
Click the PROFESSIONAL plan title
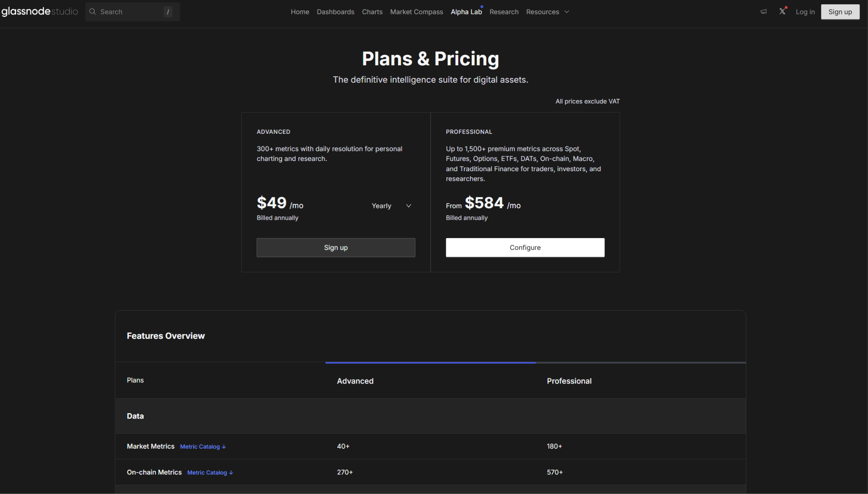(x=469, y=132)
